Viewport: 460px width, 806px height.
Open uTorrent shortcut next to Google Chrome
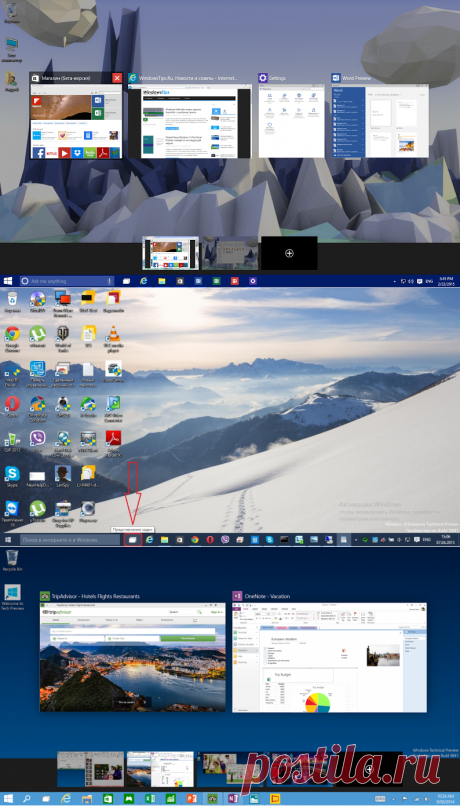click(x=37, y=337)
